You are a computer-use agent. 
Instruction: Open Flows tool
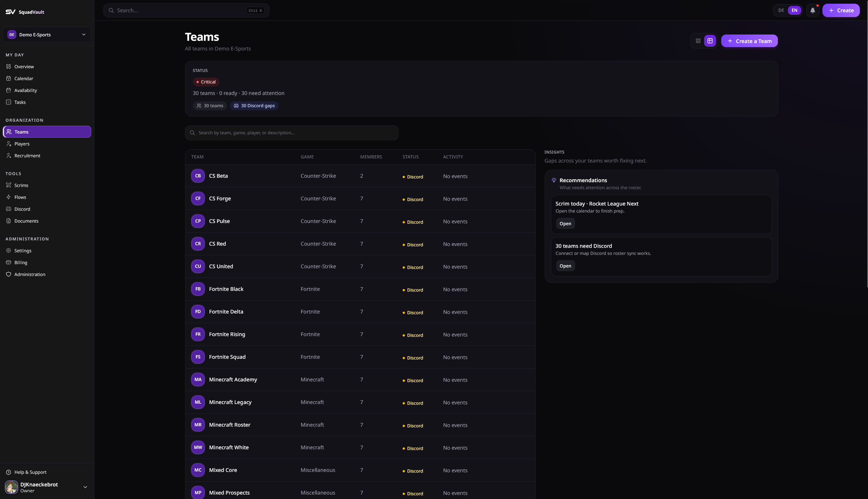tap(47, 197)
